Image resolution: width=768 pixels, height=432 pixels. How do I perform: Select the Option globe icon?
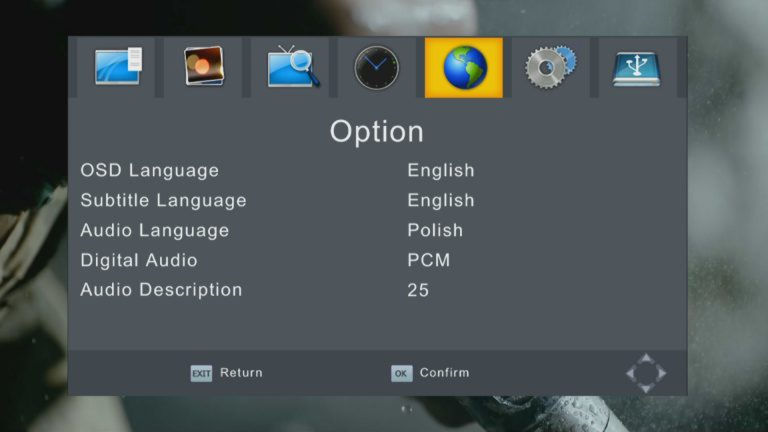(464, 68)
